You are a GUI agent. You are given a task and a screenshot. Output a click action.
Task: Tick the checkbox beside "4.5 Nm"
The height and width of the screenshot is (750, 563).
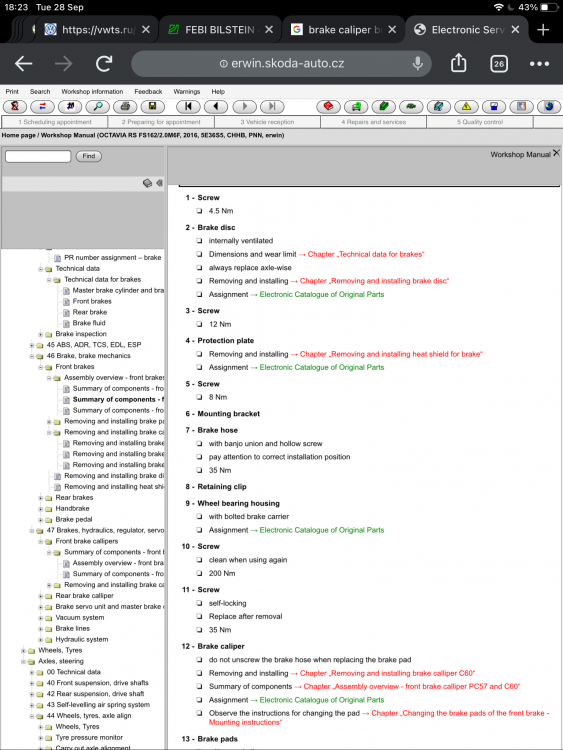(x=199, y=211)
